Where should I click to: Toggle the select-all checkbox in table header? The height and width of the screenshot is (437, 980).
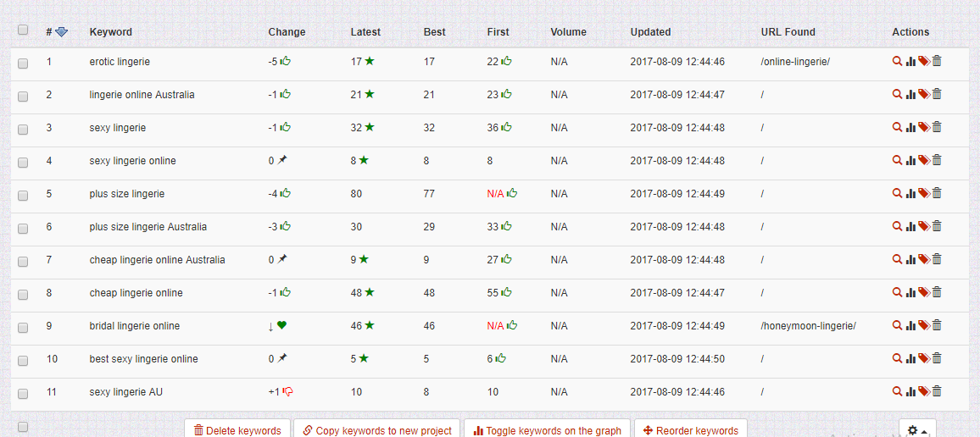coord(23,30)
